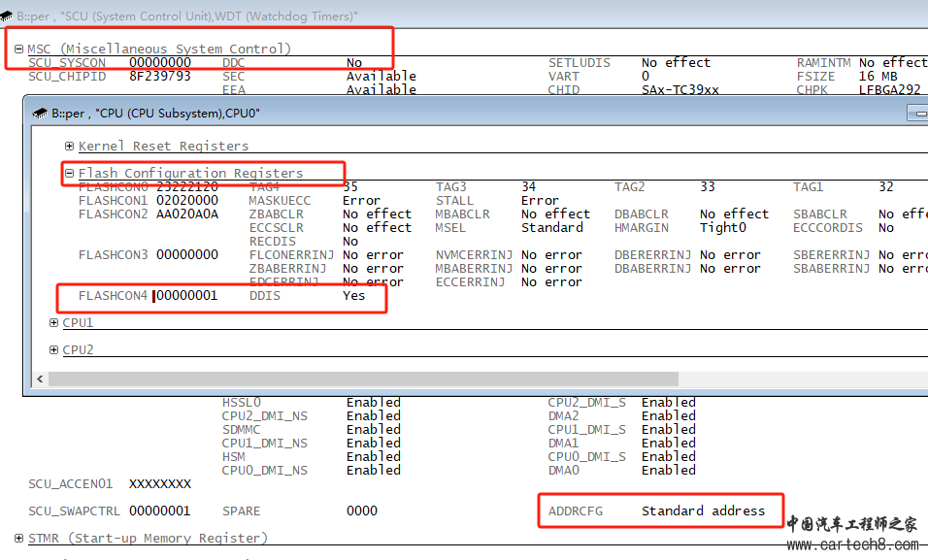Click the STALL Error value
Screen dimensions: 928x560
coord(540,200)
